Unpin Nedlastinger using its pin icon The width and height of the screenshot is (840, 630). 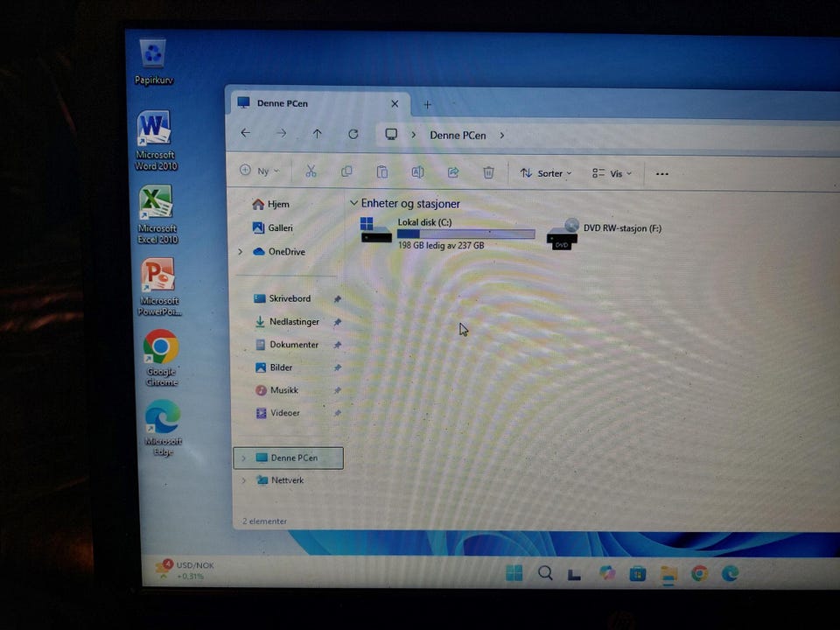click(338, 322)
